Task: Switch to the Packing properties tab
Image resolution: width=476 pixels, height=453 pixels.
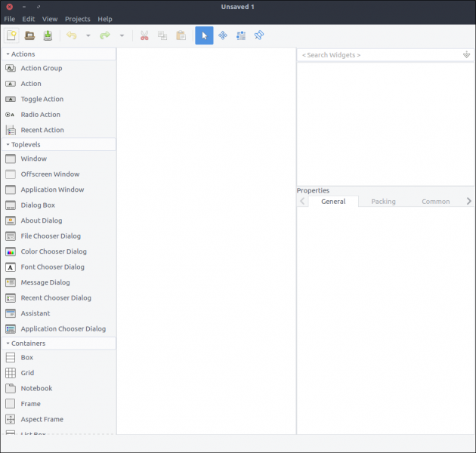Action: pos(383,202)
